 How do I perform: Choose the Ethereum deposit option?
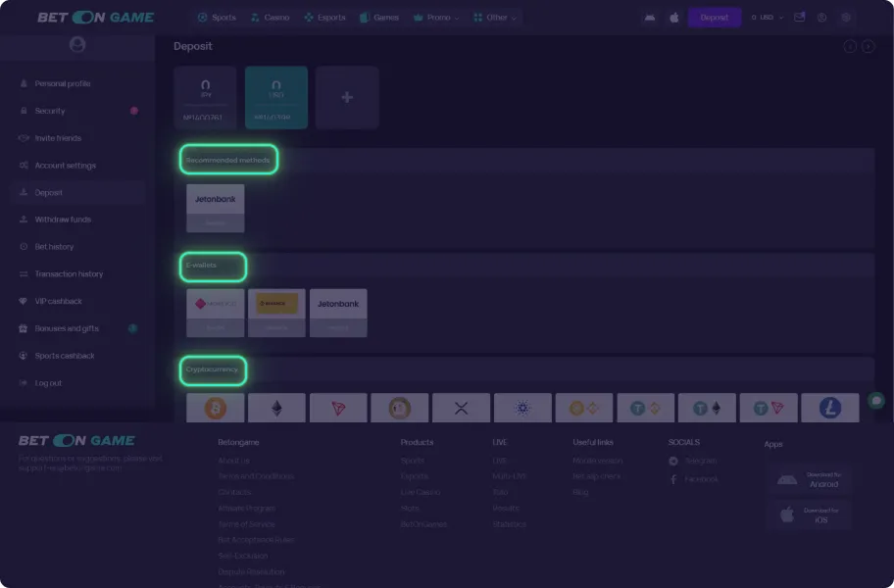(276, 408)
